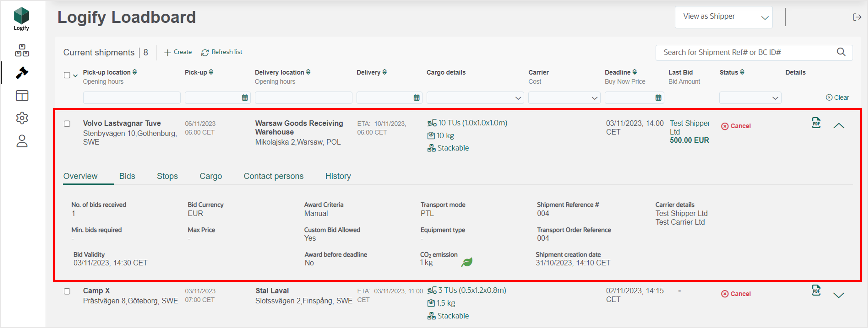868x328 pixels.
Task: Open calendar in Delivery filter
Action: click(416, 98)
